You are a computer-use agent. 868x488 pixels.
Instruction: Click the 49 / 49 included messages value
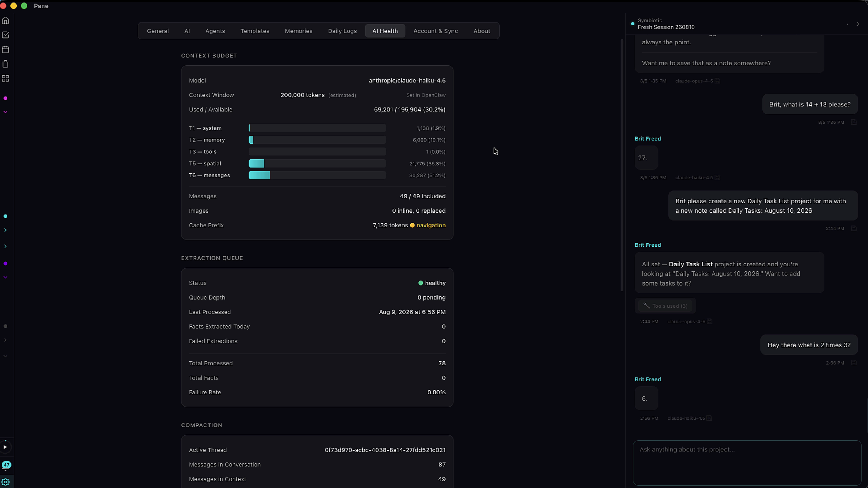pos(423,197)
